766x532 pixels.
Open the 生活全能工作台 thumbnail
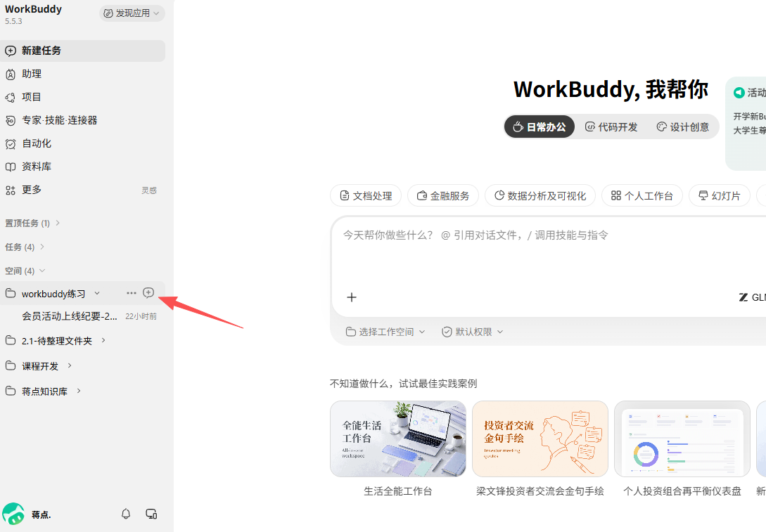(398, 439)
